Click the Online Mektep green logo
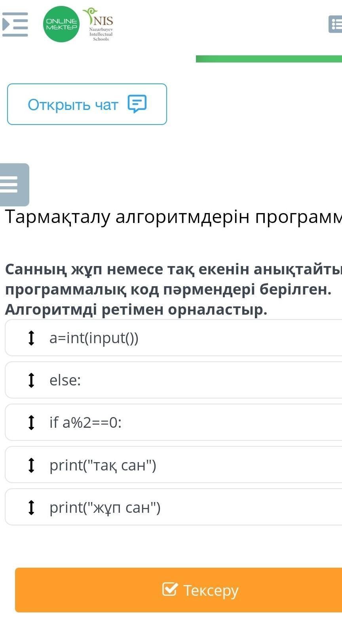The image size is (342, 644). (x=61, y=24)
